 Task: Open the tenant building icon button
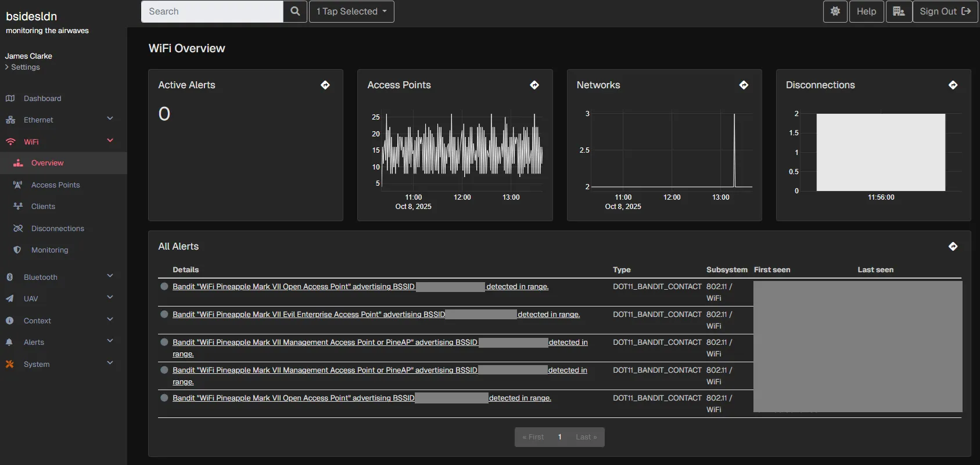pos(899,12)
